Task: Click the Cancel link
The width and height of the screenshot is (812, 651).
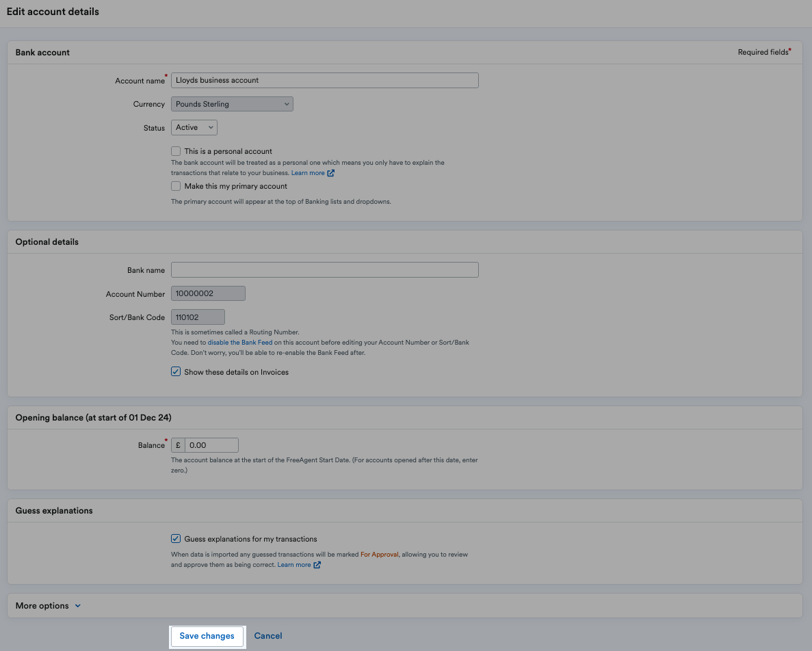Action: (267, 636)
